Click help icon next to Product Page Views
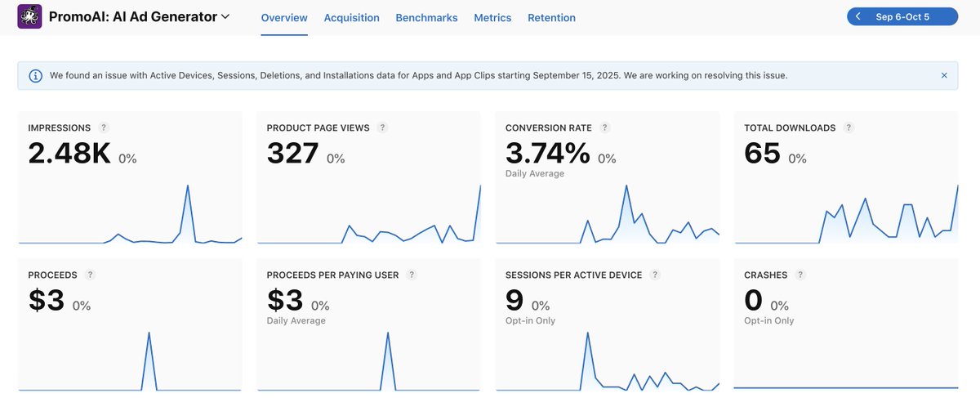 coord(382,127)
